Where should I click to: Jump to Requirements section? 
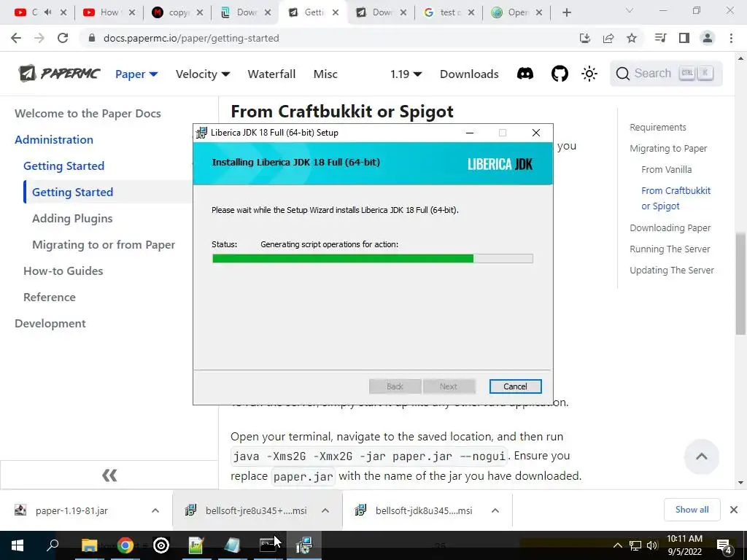pos(658,128)
